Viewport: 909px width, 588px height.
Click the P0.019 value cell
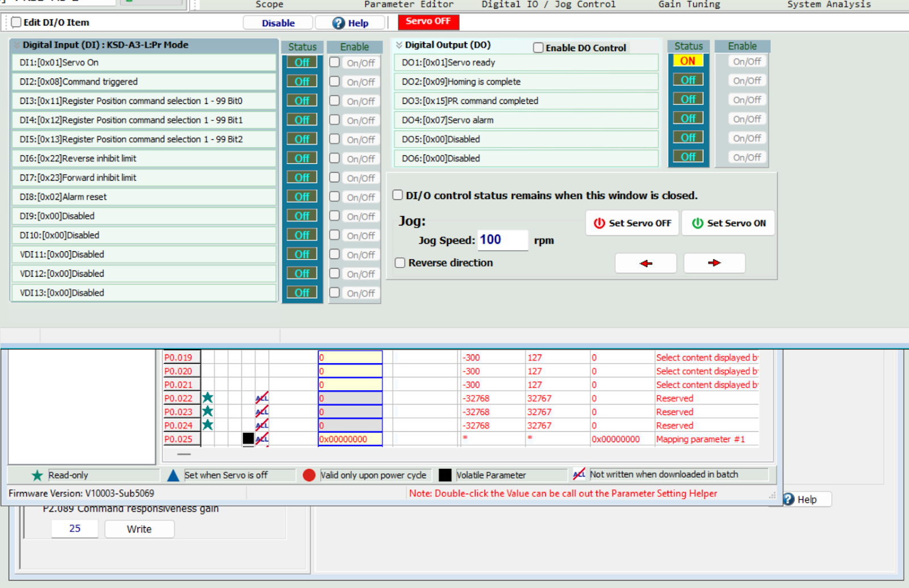click(350, 357)
